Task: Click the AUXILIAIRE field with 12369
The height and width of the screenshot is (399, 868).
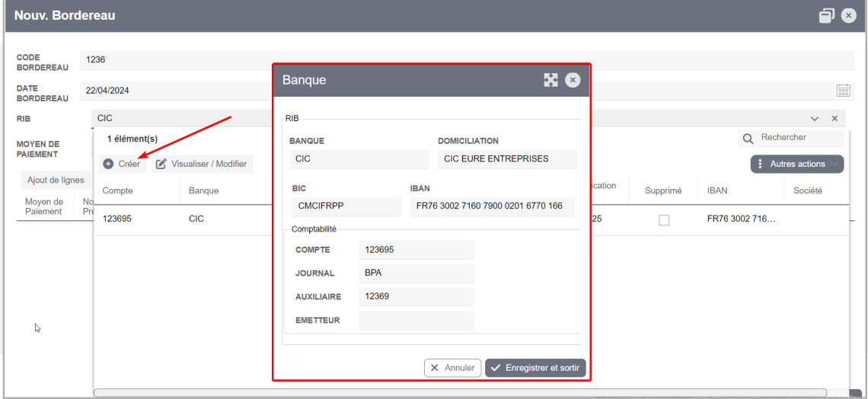Action: [x=416, y=297]
